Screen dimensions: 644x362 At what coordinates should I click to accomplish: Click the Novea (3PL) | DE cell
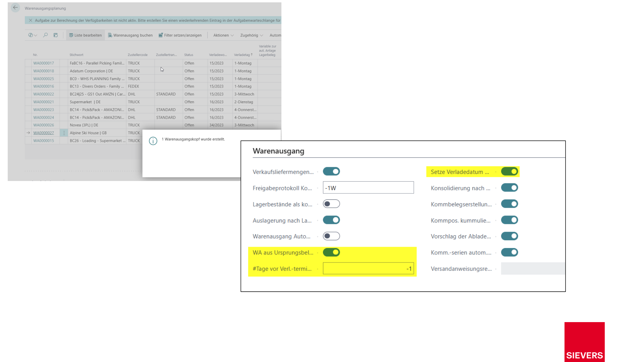(97, 125)
